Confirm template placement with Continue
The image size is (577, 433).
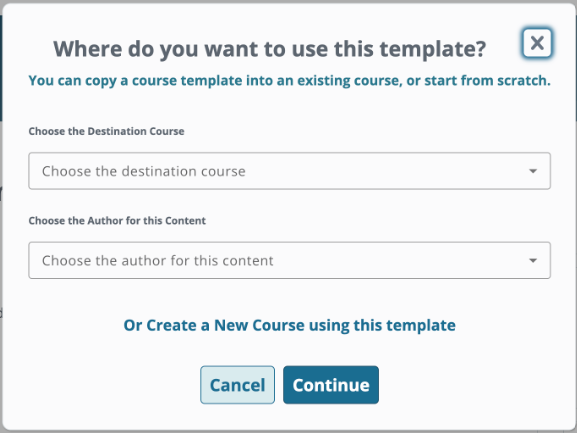[331, 385]
